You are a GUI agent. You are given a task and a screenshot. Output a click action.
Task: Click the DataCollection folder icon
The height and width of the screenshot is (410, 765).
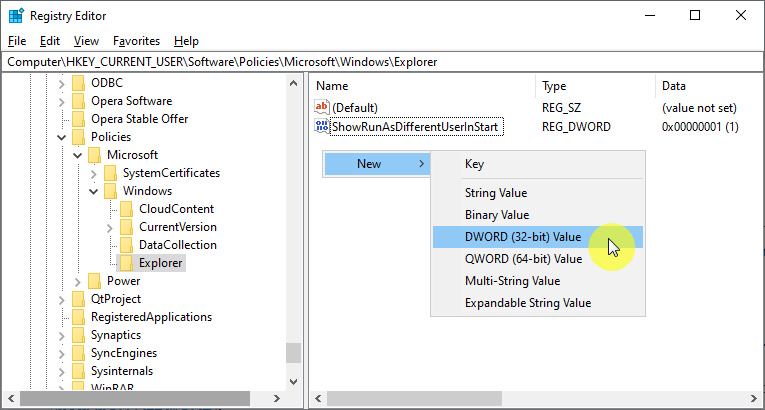click(x=127, y=245)
